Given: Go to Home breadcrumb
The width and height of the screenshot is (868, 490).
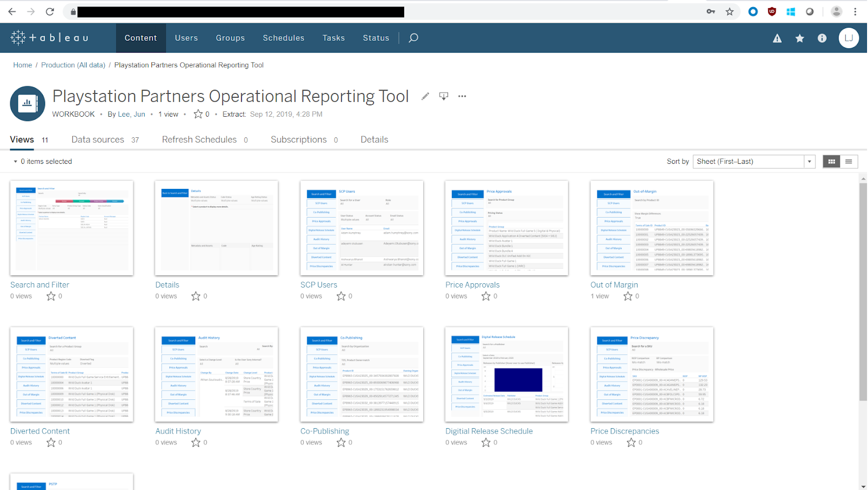Looking at the screenshot, I should point(23,65).
